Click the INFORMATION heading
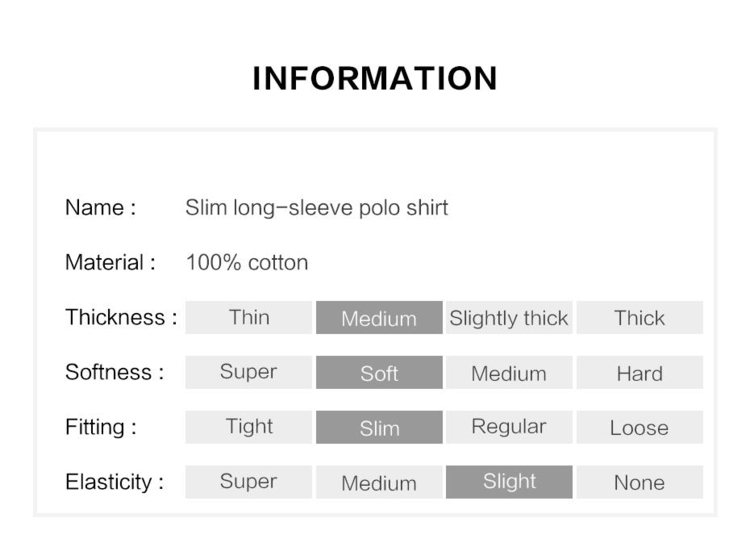750x547 pixels. tap(375, 78)
